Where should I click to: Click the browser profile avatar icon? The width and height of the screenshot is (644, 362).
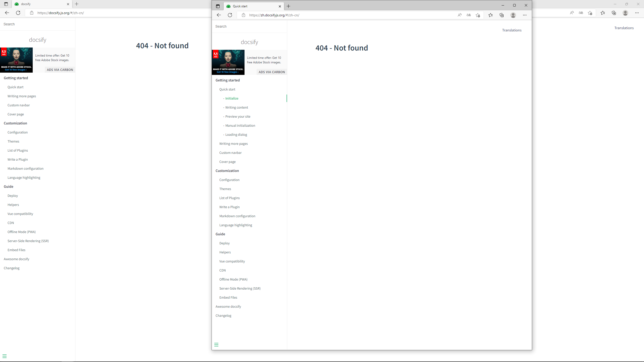pyautogui.click(x=513, y=15)
